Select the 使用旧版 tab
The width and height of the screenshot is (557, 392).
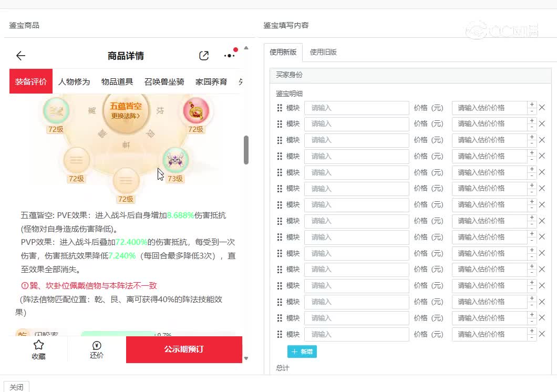[323, 52]
